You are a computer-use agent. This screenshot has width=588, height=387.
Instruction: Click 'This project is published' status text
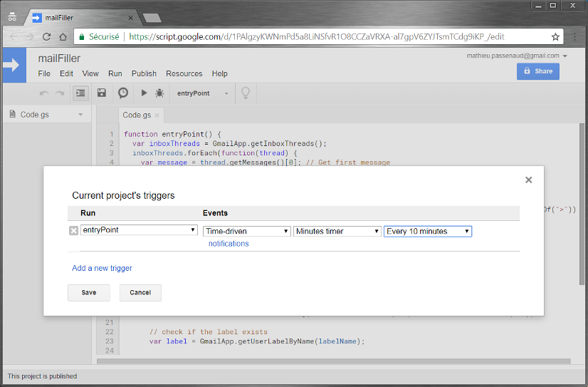[43, 376]
